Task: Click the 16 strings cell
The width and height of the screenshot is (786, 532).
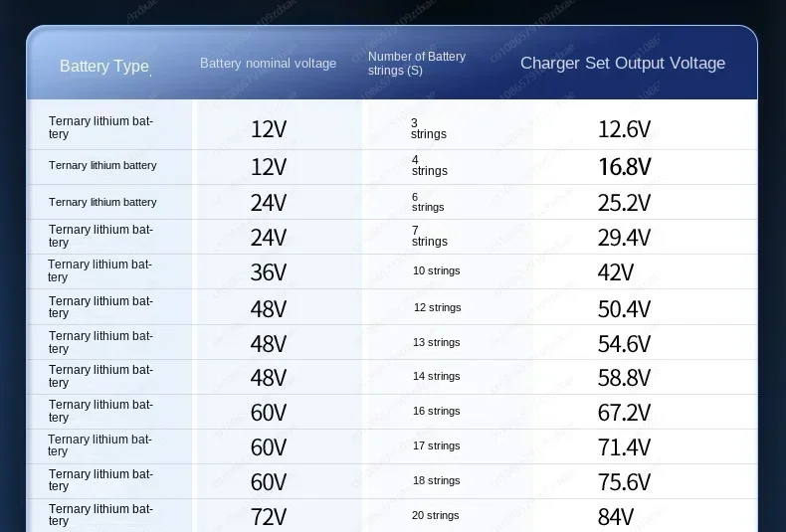Action: click(x=436, y=412)
